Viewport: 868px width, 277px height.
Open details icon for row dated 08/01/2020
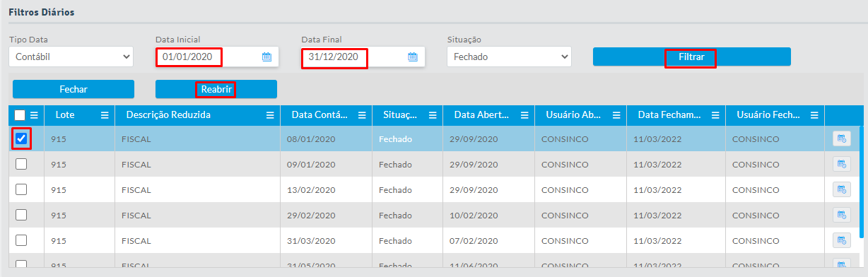[841, 139]
